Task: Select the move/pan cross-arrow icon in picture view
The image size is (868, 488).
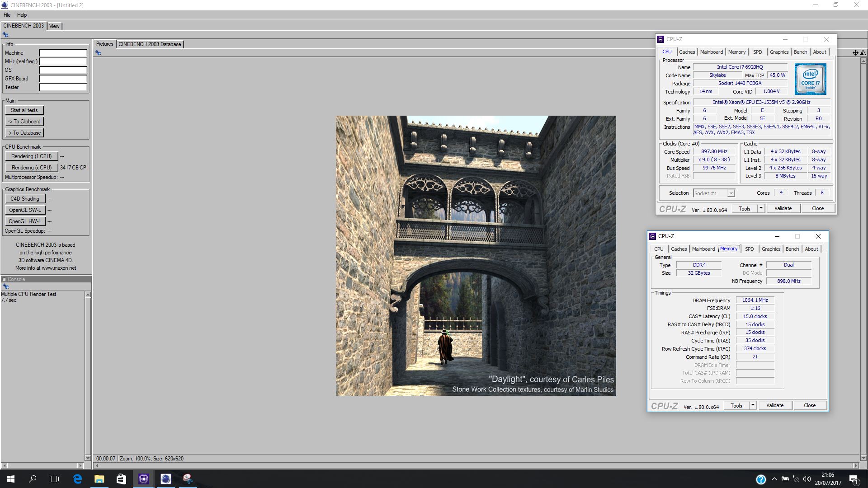Action: 855,53
